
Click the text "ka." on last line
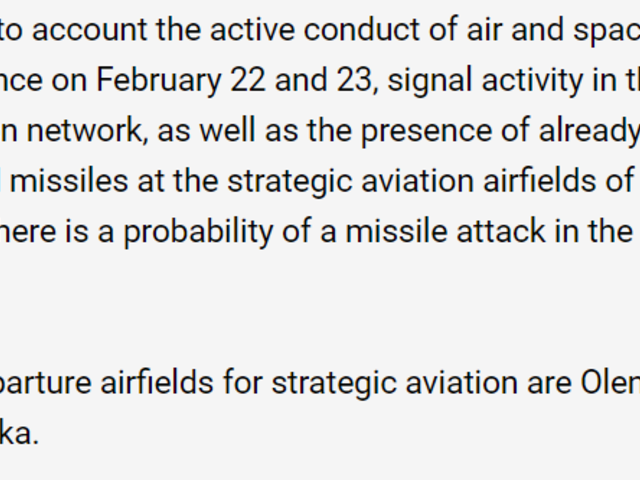[19, 433]
